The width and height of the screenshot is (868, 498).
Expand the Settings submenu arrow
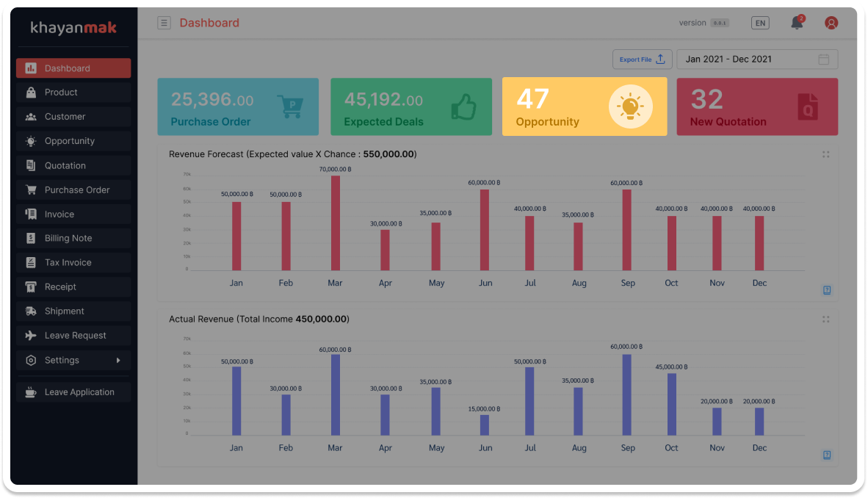[118, 360]
